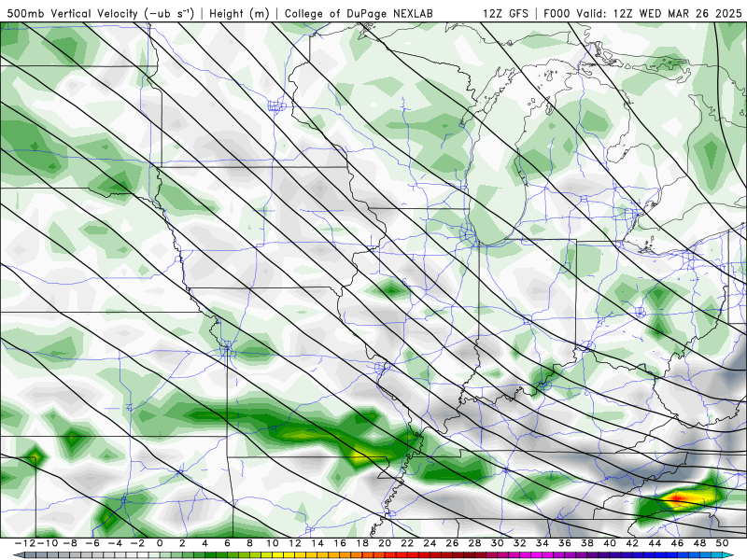Click the 38 value on the color scale

point(587,543)
